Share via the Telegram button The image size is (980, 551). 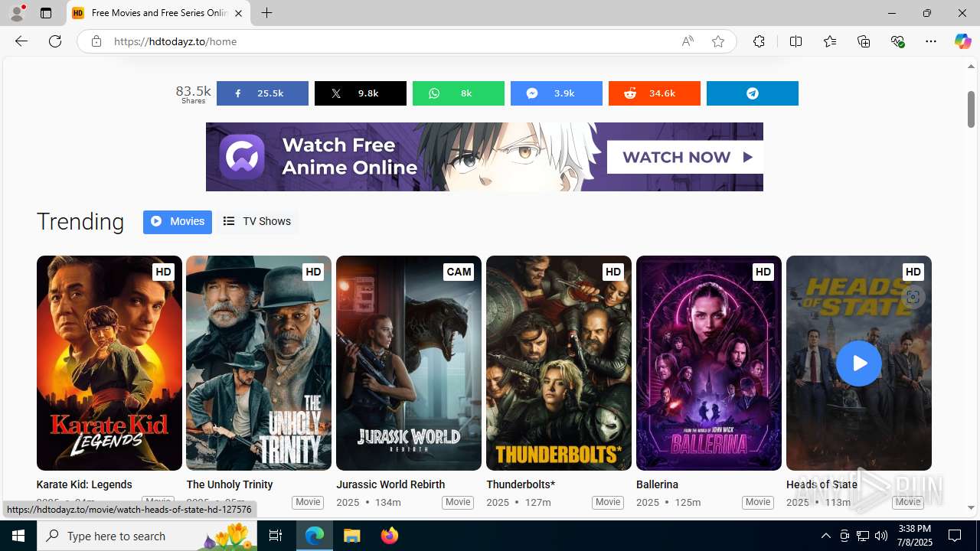tap(752, 93)
